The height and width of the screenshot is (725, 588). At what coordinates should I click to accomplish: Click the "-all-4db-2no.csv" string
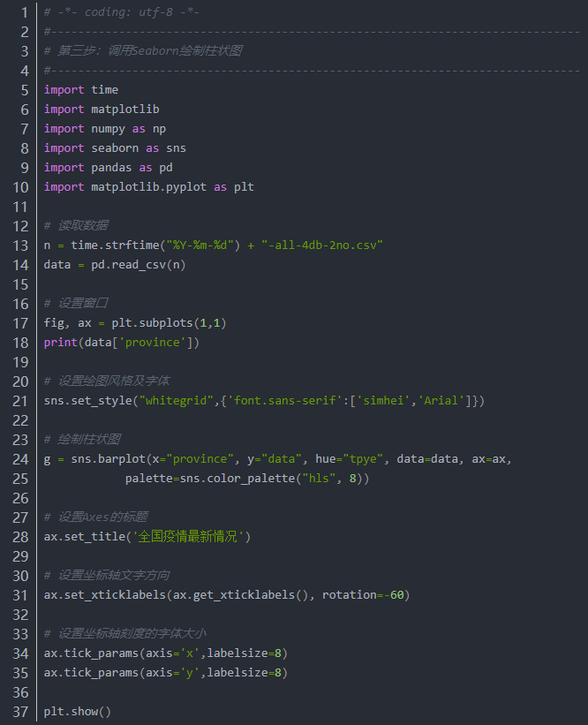point(321,245)
